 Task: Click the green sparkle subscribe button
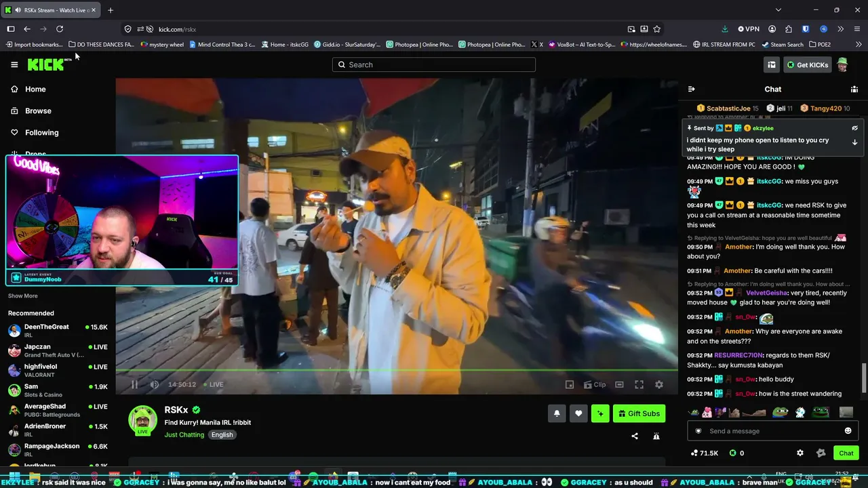click(600, 413)
